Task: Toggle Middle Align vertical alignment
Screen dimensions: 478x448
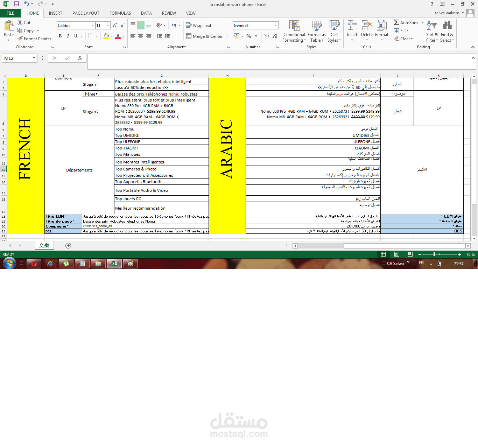Action: pyautogui.click(x=141, y=25)
